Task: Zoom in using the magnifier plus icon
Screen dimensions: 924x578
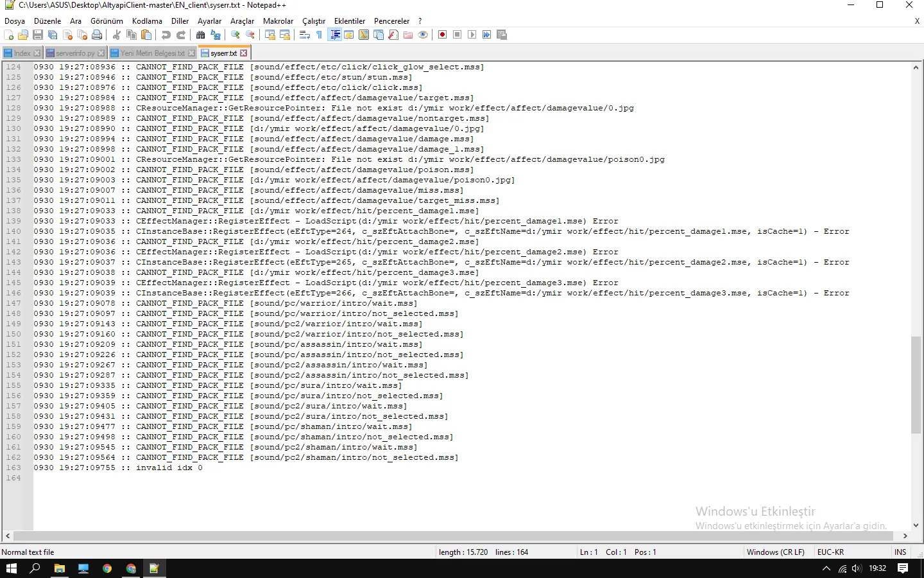Action: click(x=235, y=35)
